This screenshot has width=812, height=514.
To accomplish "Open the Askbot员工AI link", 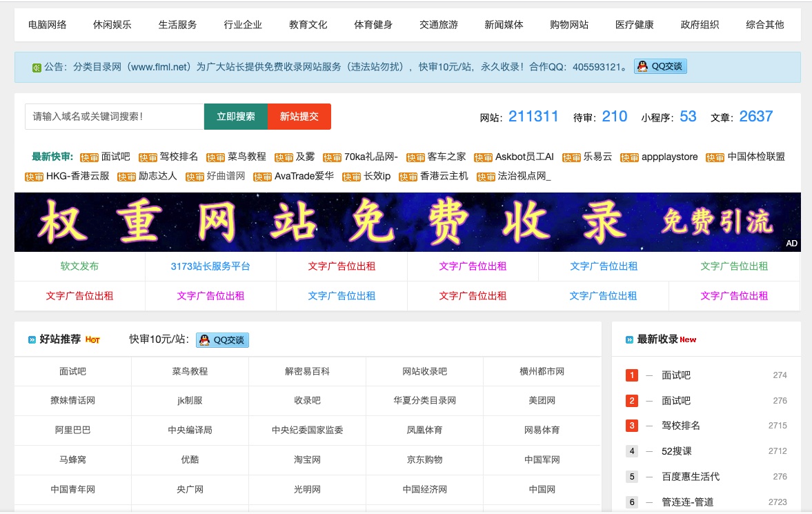I will coord(524,157).
